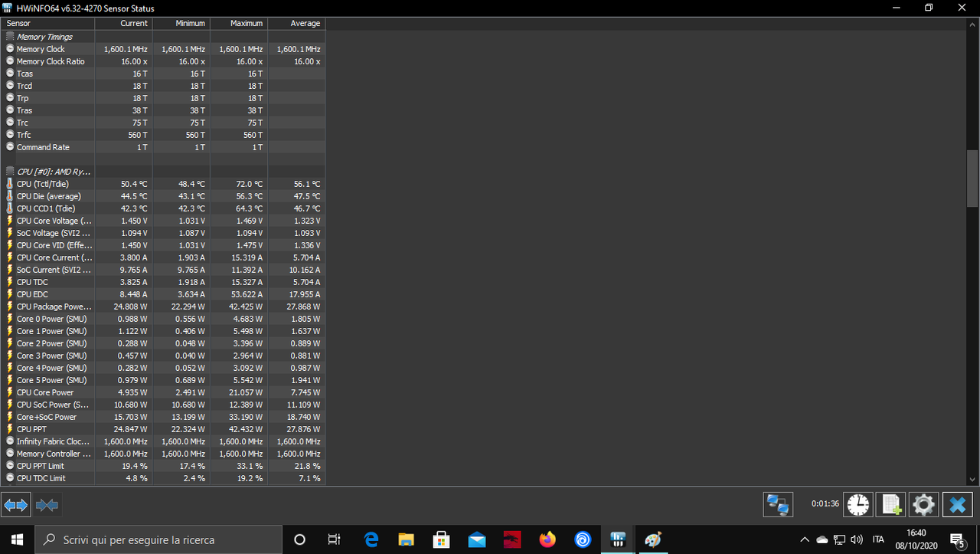Close sensor status with the blue X
980x554 pixels.
point(957,504)
